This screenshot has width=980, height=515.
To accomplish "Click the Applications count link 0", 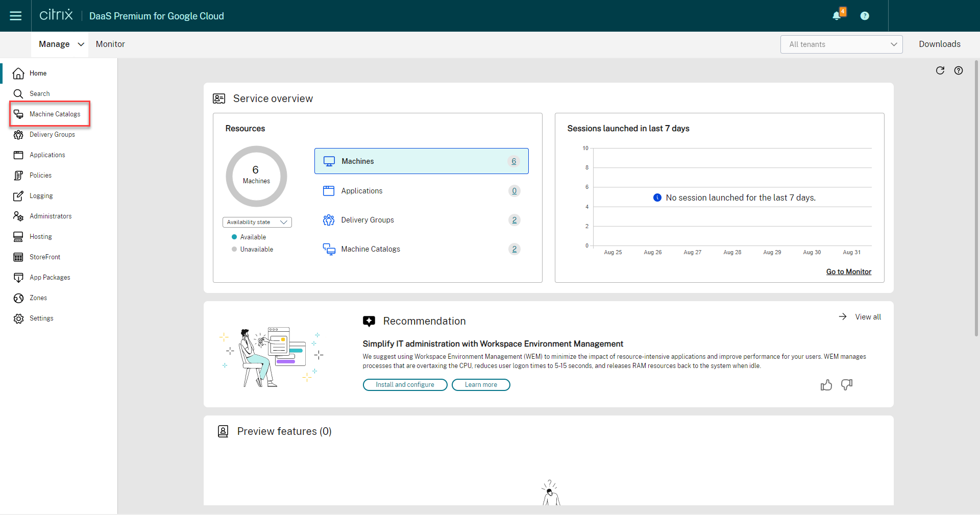I will 514,191.
